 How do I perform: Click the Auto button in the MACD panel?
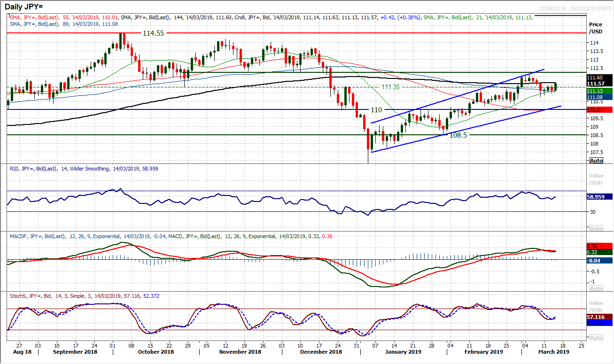tap(596, 288)
